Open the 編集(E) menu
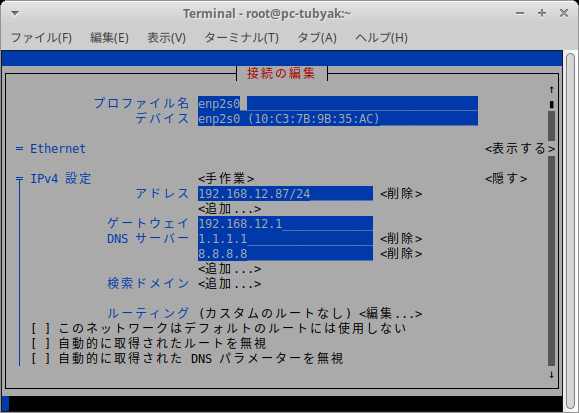This screenshot has height=413, width=579. tap(109, 38)
